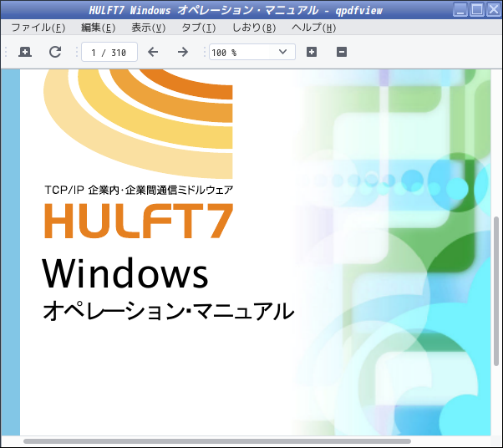Click the open file icon in toolbar

25,52
